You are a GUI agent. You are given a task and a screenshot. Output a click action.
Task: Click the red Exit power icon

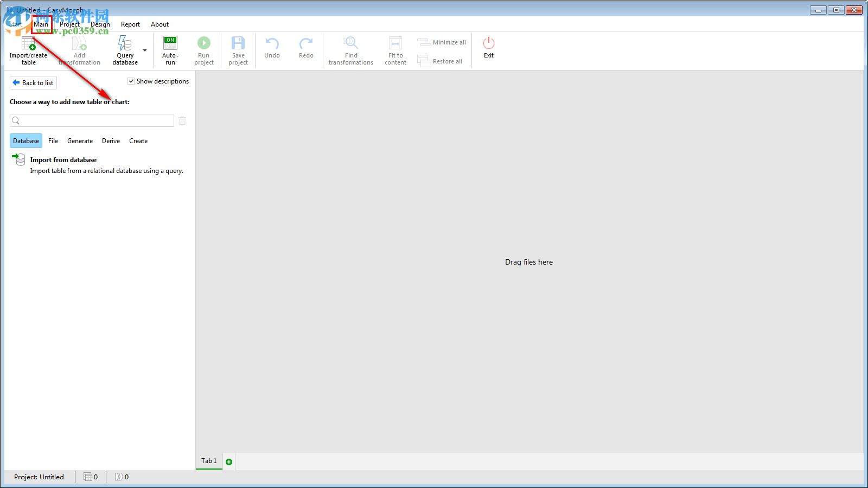489,43
